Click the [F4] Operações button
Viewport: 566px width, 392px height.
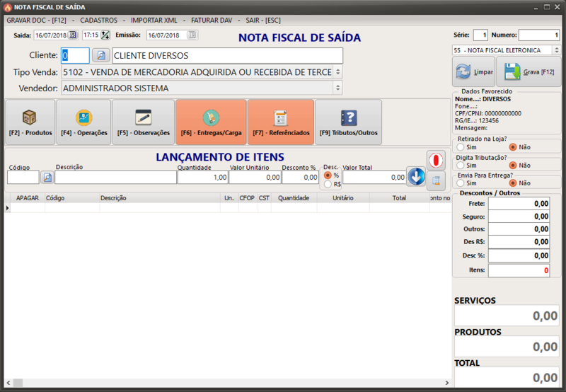[x=83, y=122]
